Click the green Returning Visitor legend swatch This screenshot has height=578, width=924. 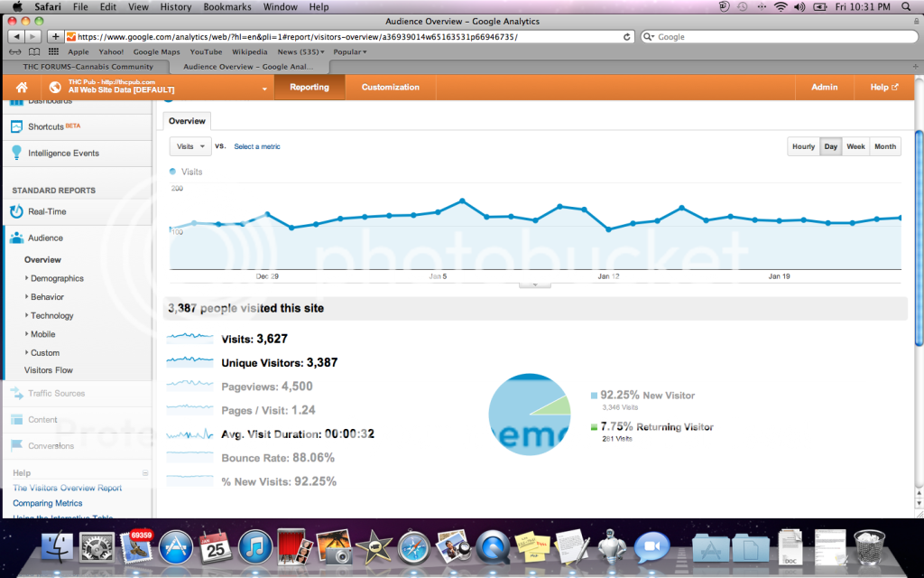pyautogui.click(x=594, y=427)
